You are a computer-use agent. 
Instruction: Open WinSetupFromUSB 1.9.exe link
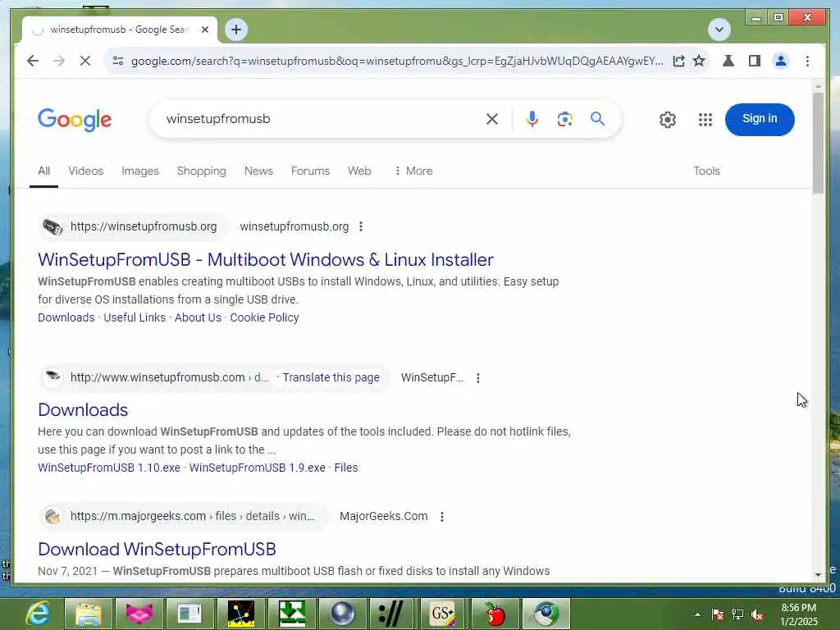[257, 468]
